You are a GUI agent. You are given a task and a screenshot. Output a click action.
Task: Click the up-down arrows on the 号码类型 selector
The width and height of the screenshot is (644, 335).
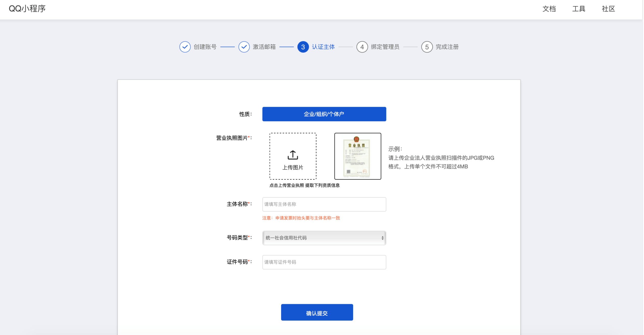coord(382,238)
